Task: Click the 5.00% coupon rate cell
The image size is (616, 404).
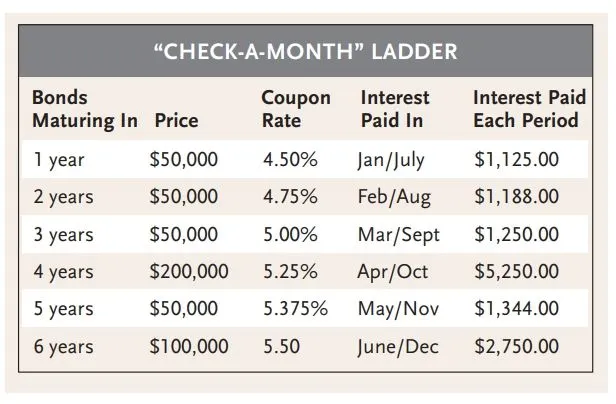Action: (x=289, y=233)
